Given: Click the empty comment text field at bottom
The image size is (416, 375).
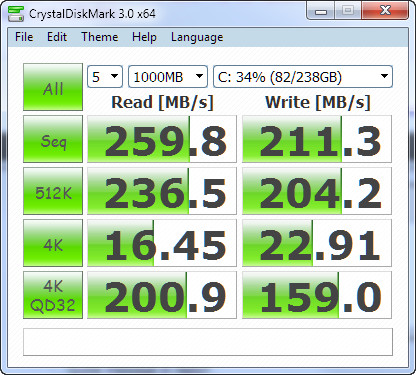Looking at the screenshot, I should [x=208, y=342].
